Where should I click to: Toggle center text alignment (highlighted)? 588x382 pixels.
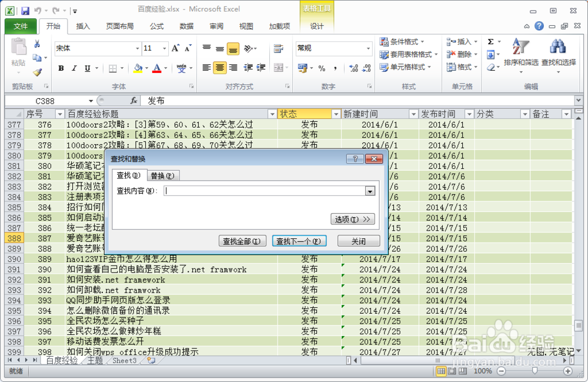coord(220,68)
